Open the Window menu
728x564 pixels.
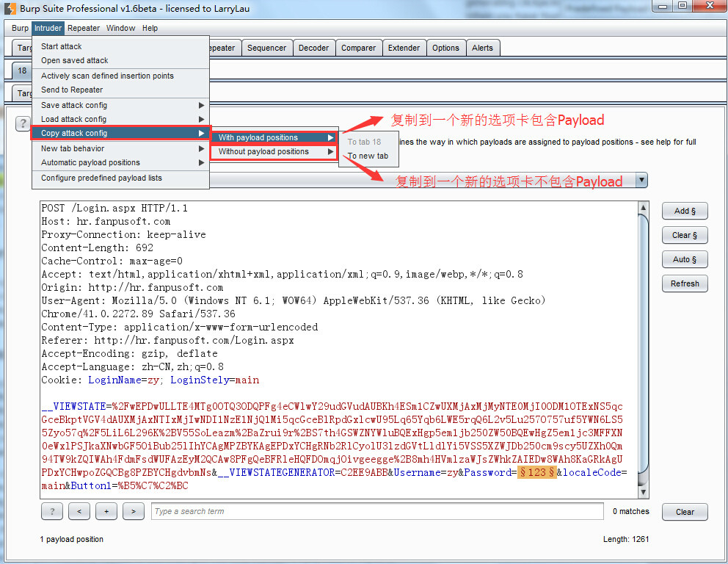pos(120,28)
